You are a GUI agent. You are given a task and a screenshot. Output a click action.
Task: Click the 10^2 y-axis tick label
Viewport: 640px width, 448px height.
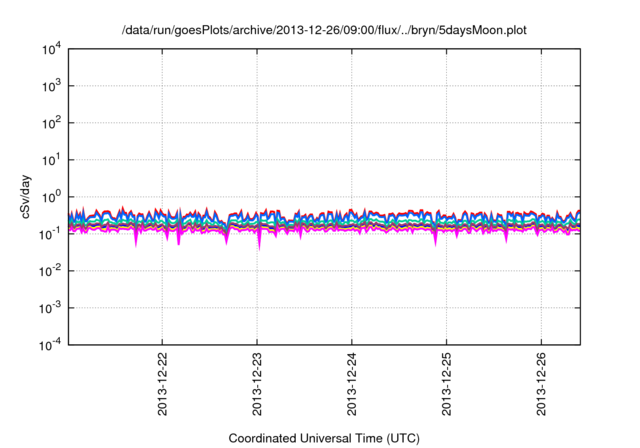pos(52,123)
